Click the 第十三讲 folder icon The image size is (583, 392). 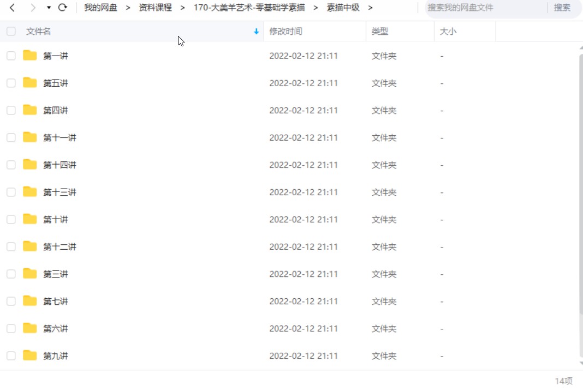coord(29,191)
